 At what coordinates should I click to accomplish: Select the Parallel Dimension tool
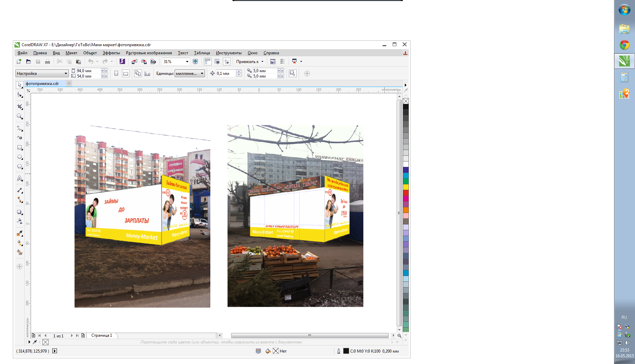tap(20, 190)
